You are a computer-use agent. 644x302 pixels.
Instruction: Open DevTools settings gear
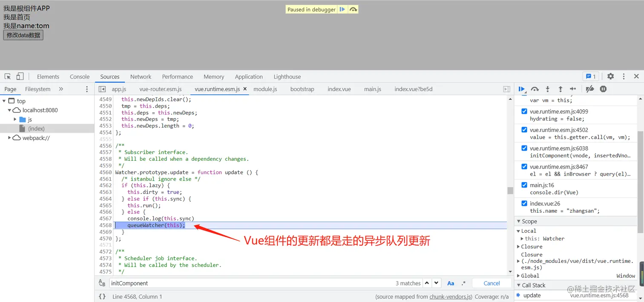[x=610, y=77]
